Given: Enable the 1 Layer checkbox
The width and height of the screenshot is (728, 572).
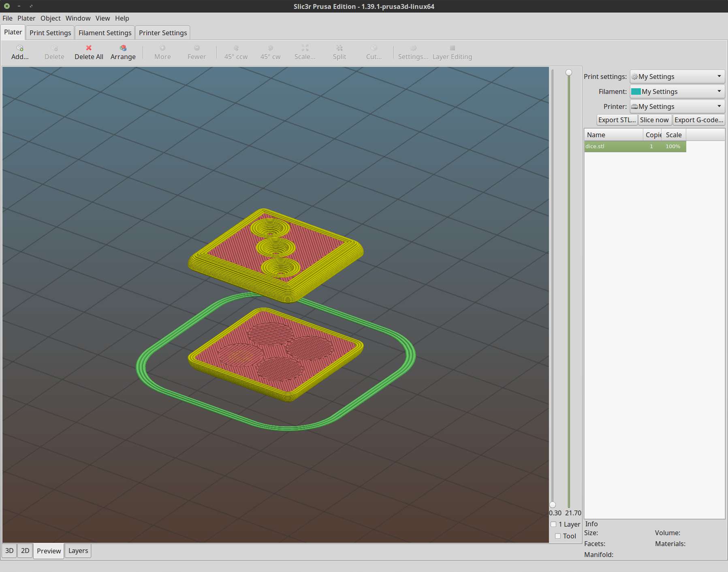Looking at the screenshot, I should coord(553,524).
